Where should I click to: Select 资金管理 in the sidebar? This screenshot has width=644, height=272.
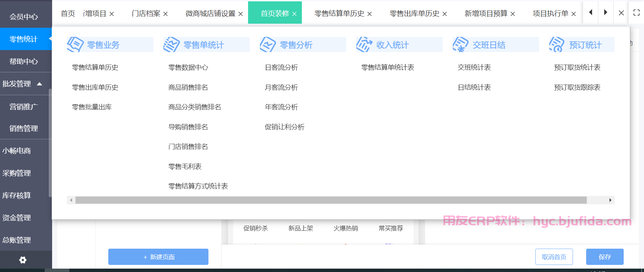tap(17, 218)
